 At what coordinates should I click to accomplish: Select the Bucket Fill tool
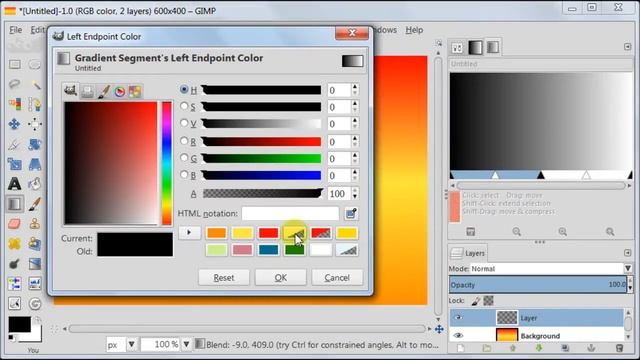click(35, 184)
